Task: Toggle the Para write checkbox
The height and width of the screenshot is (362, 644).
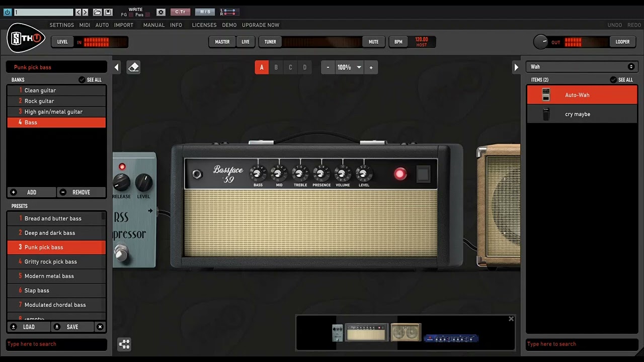Action: pyautogui.click(x=147, y=15)
